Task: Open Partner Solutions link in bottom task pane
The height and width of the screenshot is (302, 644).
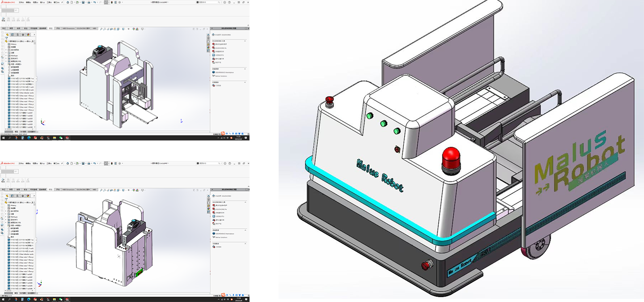Action: click(x=221, y=238)
